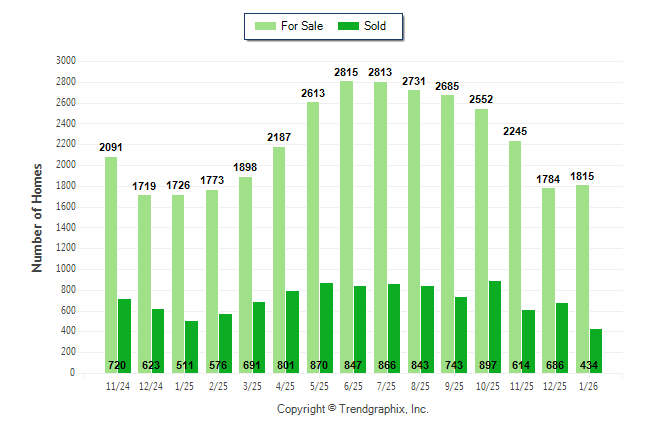The height and width of the screenshot is (434, 646).
Task: Click the Sold legend color swatch
Action: click(349, 26)
